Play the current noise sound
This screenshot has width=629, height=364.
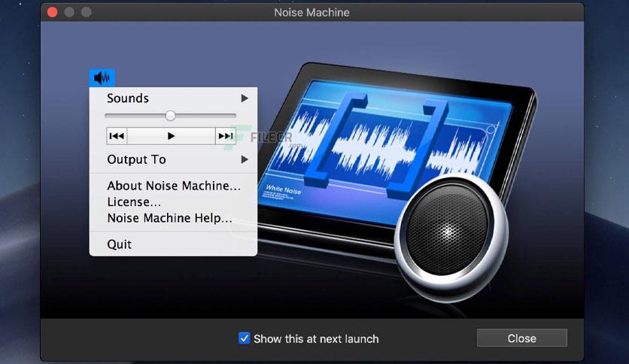pyautogui.click(x=172, y=136)
